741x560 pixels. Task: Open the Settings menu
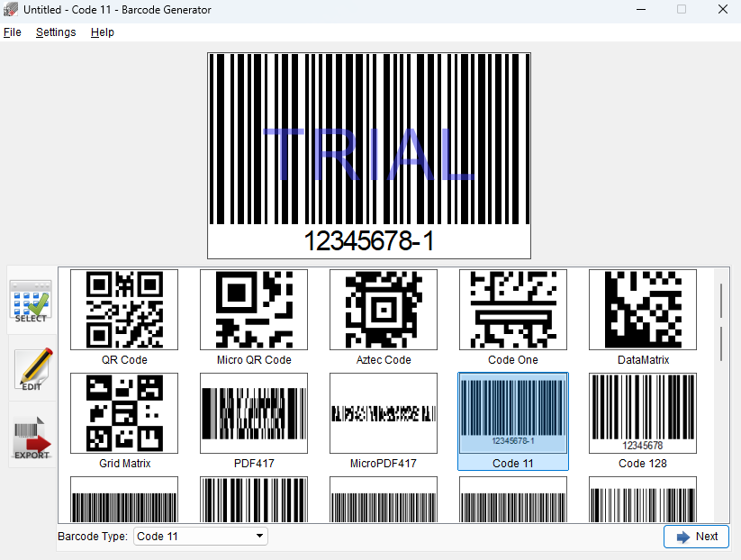(56, 32)
